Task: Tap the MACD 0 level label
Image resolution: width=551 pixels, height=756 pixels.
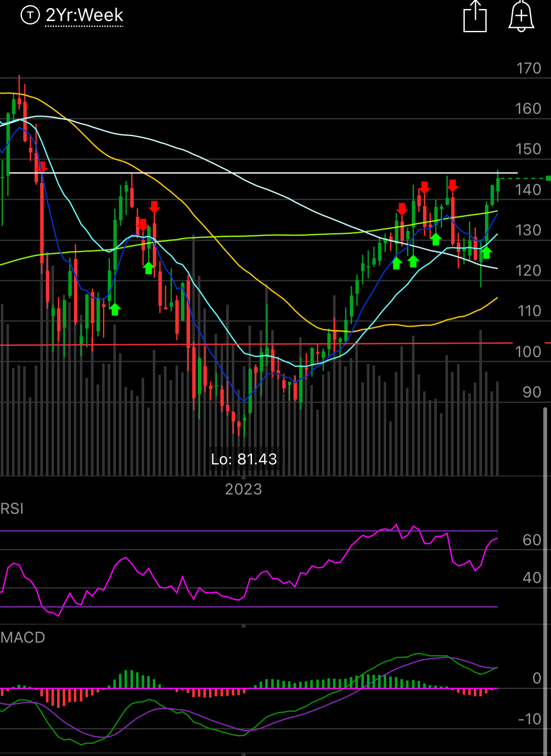Action: point(537,678)
